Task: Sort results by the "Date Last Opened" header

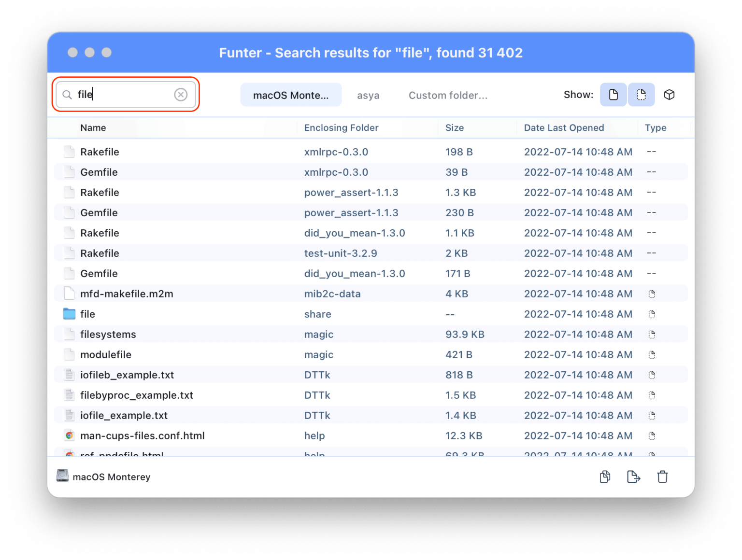Action: [x=564, y=127]
